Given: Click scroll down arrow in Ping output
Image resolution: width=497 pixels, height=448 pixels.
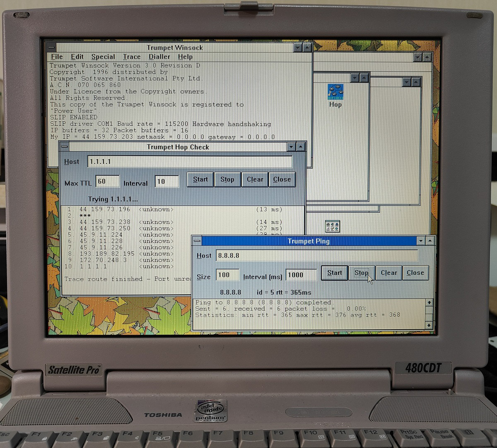Looking at the screenshot, I should (429, 325).
